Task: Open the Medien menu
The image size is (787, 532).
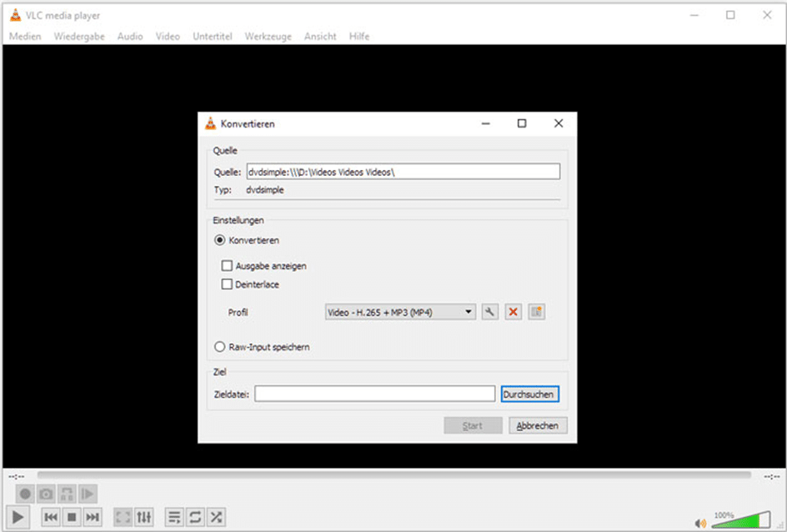Action: [x=25, y=36]
